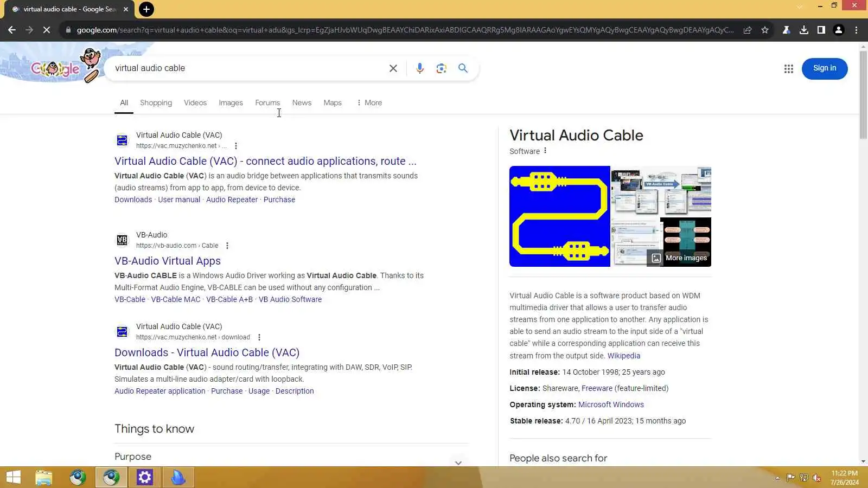Open the Virtual Audio Cable (VAC) connect result
This screenshot has width=868, height=488.
tap(265, 161)
